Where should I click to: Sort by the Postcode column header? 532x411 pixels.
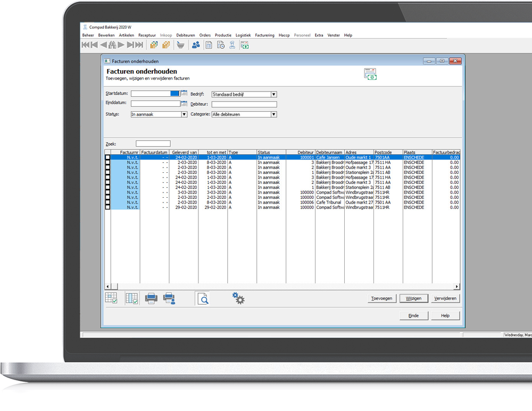pyautogui.click(x=388, y=152)
